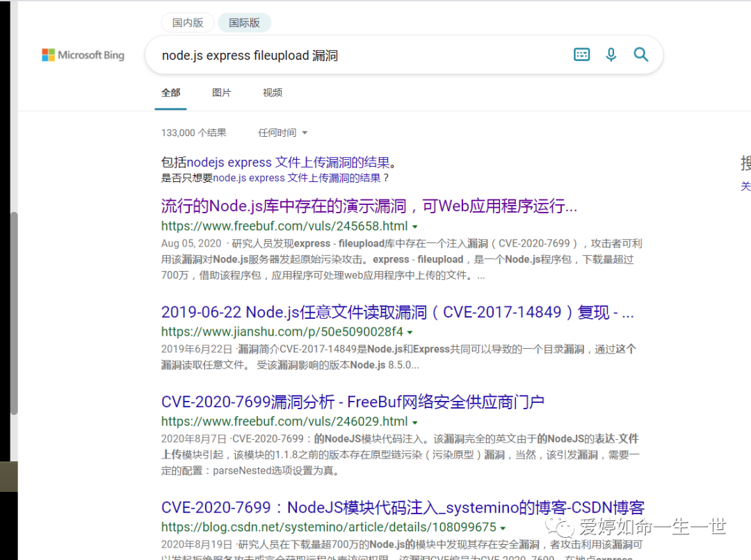Image resolution: width=751 pixels, height=560 pixels.
Task: Open result CVE-2020-7699：NodeJS模块代码注入 CSDN博客
Action: [403, 507]
